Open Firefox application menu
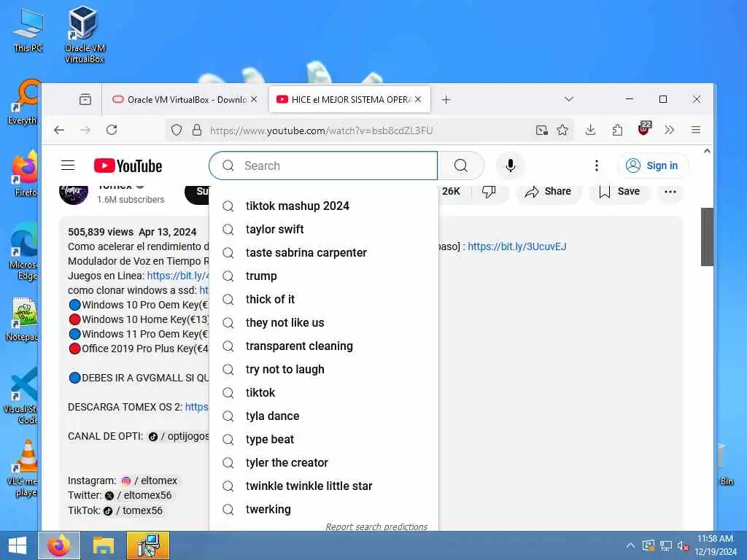 point(695,130)
